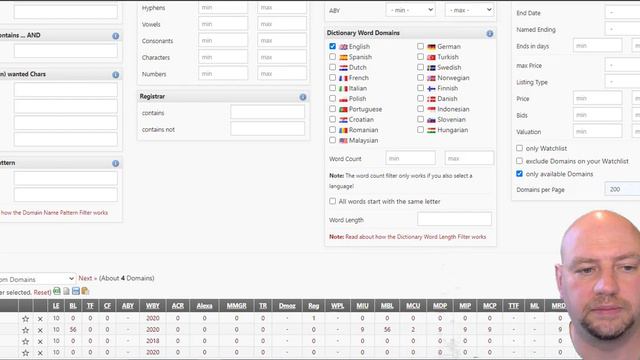Open the Domains per Page dropdown
Image resolution: width=640 pixels, height=360 pixels.
click(622, 189)
